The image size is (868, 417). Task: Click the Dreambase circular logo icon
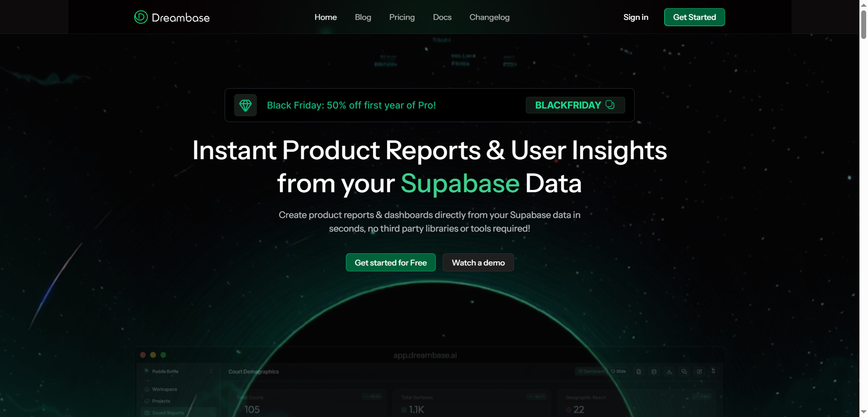point(141,17)
